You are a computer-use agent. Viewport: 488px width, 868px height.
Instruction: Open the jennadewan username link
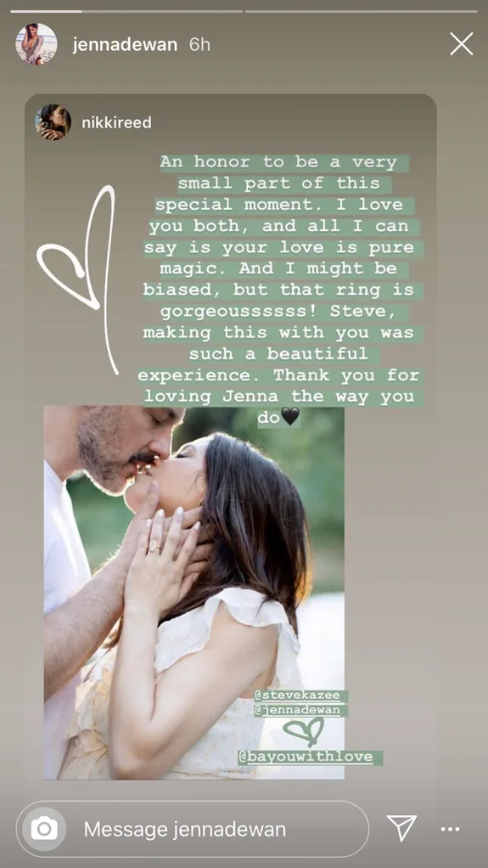[x=125, y=44]
